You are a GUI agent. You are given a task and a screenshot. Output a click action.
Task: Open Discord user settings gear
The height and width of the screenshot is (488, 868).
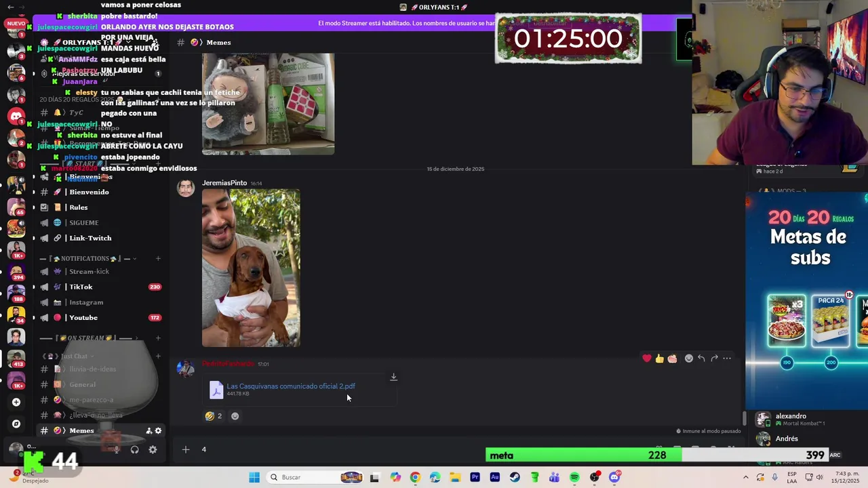click(153, 449)
